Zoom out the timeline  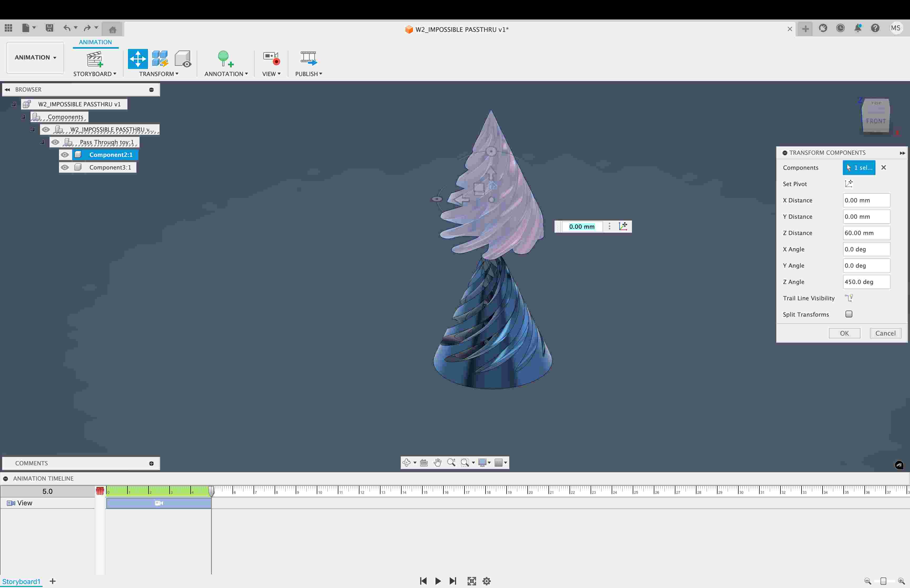(x=868, y=581)
